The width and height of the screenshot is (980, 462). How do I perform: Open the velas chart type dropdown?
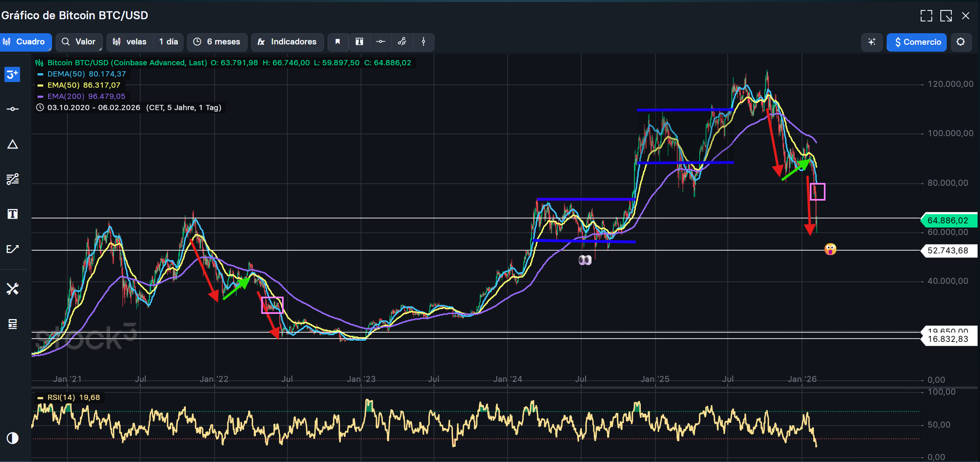pos(130,42)
